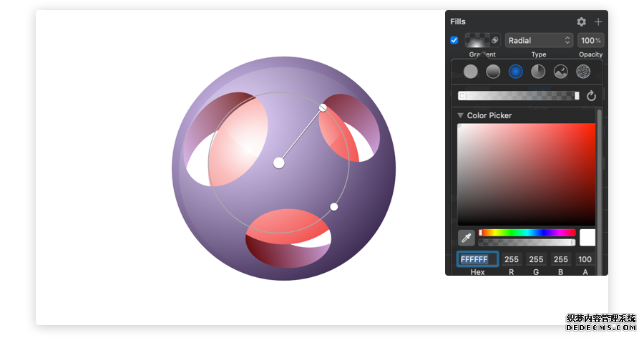Choose the radial gradient fill type

point(515,72)
